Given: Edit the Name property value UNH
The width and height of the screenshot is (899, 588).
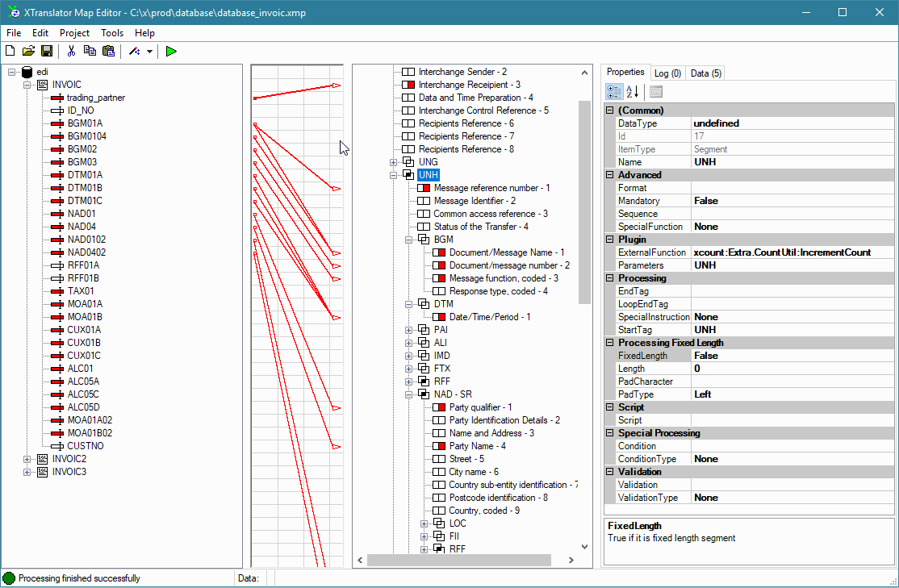Looking at the screenshot, I should pyautogui.click(x=792, y=162).
